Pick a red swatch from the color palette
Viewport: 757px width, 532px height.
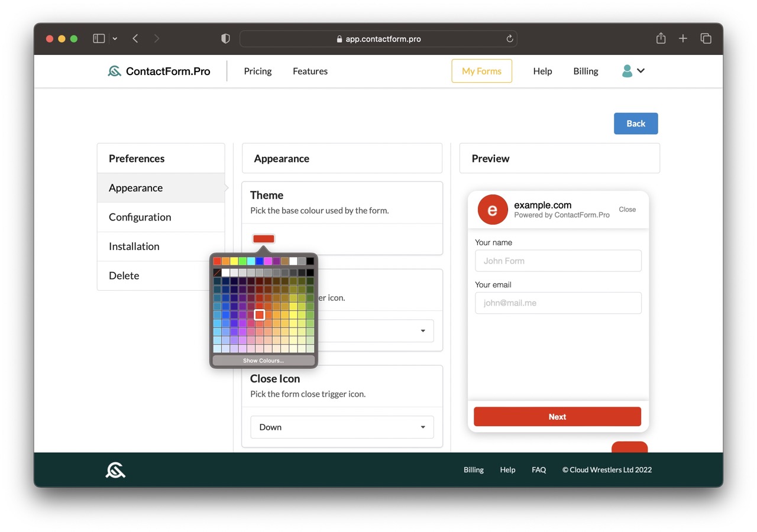click(x=218, y=261)
